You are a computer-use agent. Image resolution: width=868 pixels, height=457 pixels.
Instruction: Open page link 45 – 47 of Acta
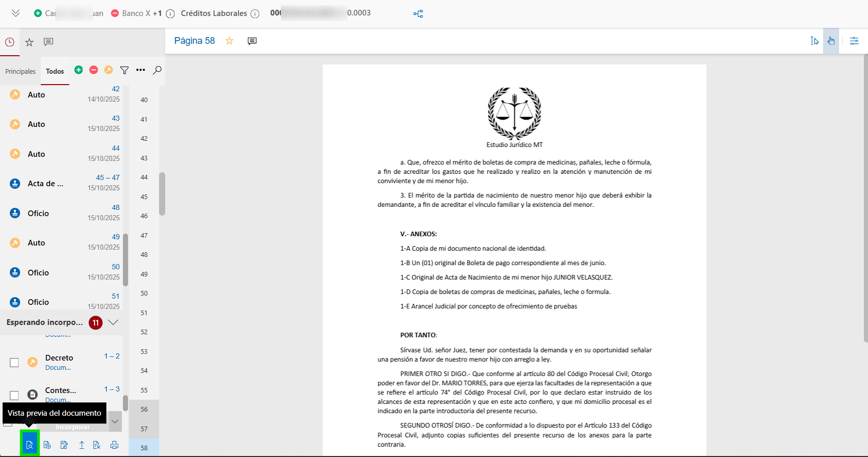tap(107, 177)
